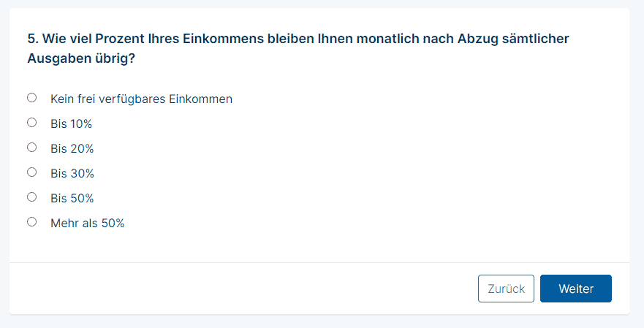Tick the Bis 50% radio circle

[32, 197]
